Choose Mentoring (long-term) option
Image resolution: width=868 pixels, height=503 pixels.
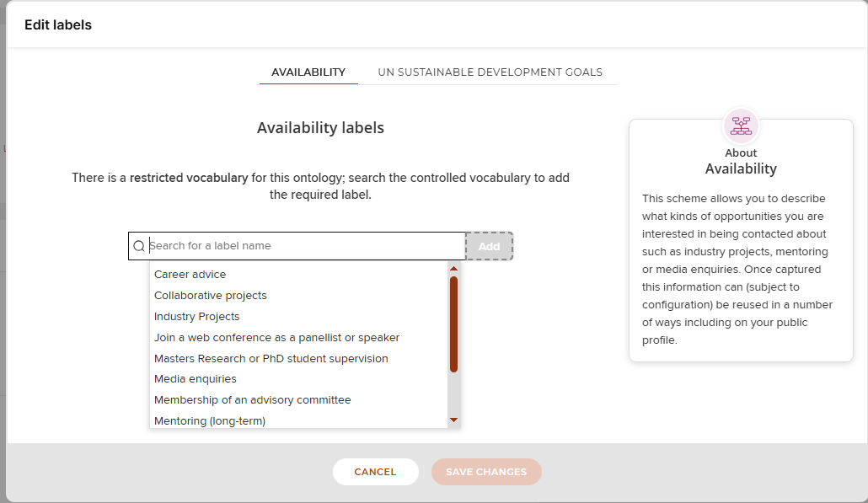coord(210,420)
